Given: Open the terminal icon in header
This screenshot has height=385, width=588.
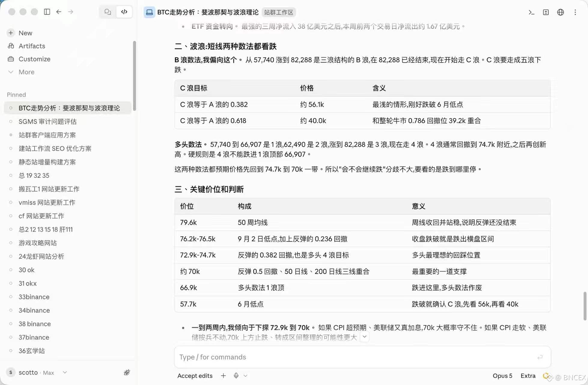Looking at the screenshot, I should pyautogui.click(x=531, y=12).
